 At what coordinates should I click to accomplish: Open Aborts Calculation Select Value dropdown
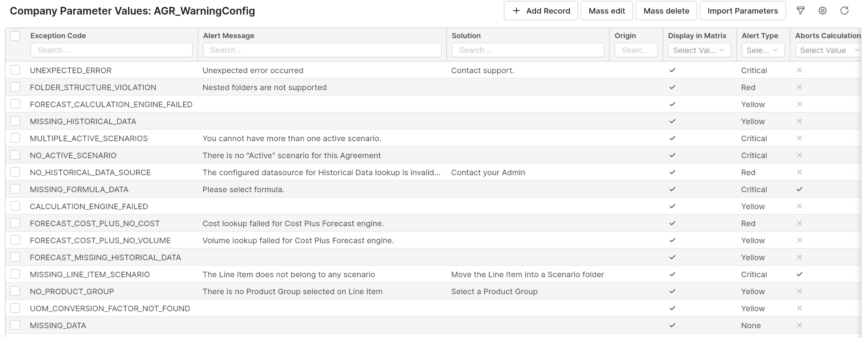[827, 50]
